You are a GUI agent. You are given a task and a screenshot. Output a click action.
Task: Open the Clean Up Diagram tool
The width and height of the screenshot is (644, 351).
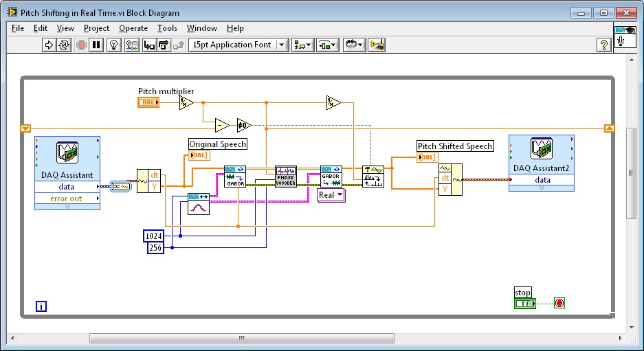(x=376, y=45)
